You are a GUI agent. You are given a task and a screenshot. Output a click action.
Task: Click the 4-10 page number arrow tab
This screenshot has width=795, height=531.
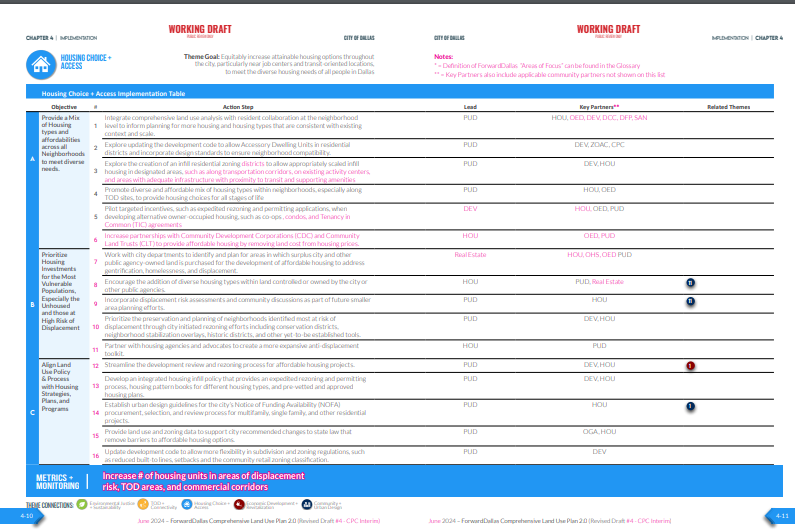(x=22, y=516)
